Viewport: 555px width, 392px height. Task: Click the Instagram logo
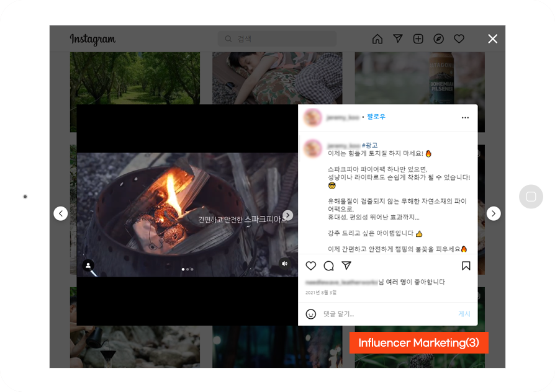tap(92, 39)
